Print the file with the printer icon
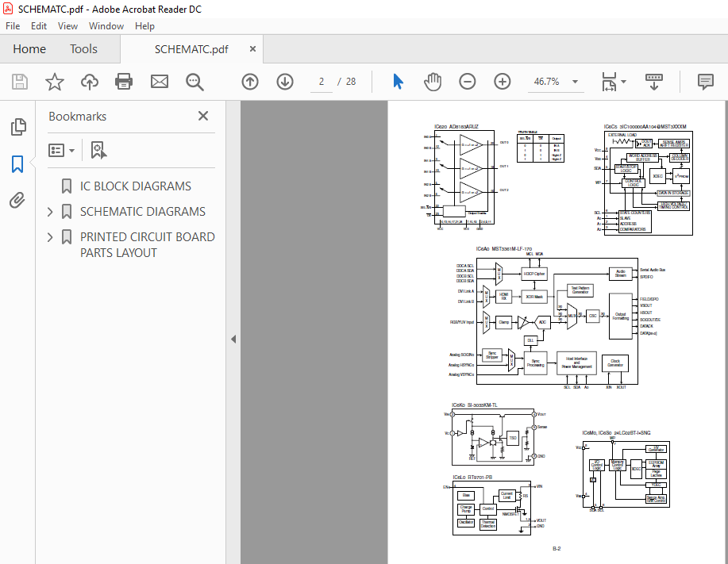The height and width of the screenshot is (564, 728). [x=124, y=82]
